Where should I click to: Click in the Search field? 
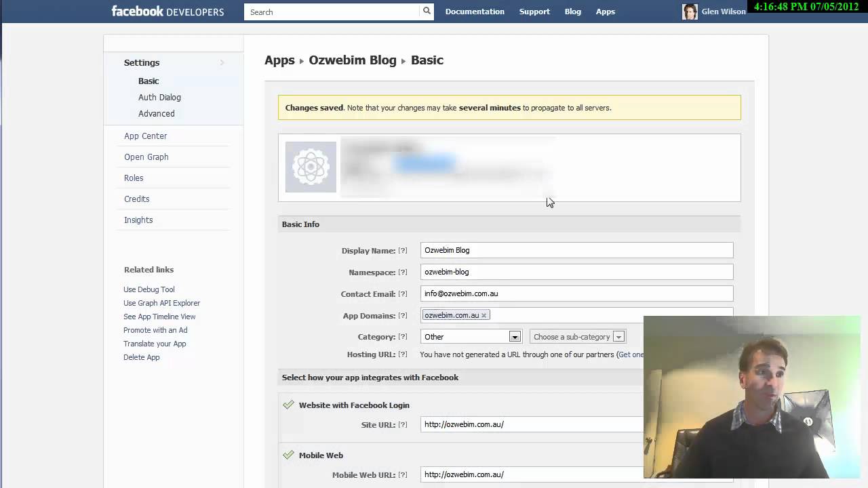point(332,12)
